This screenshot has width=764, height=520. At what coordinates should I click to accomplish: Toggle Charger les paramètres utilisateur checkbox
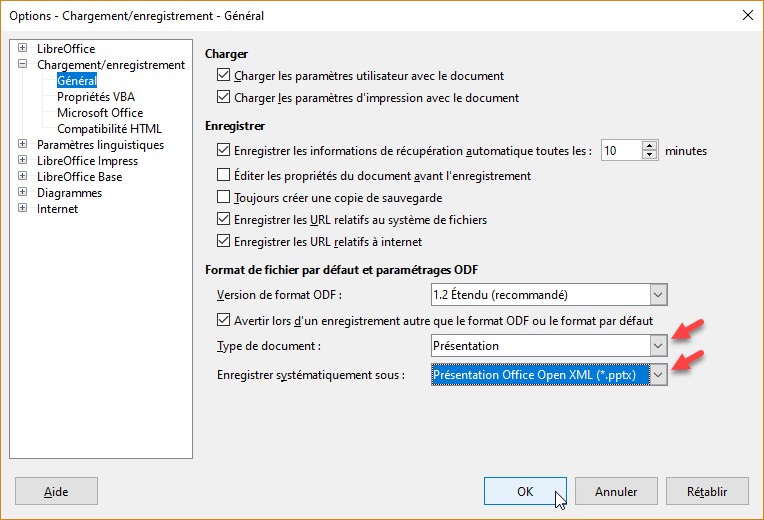coord(224,75)
